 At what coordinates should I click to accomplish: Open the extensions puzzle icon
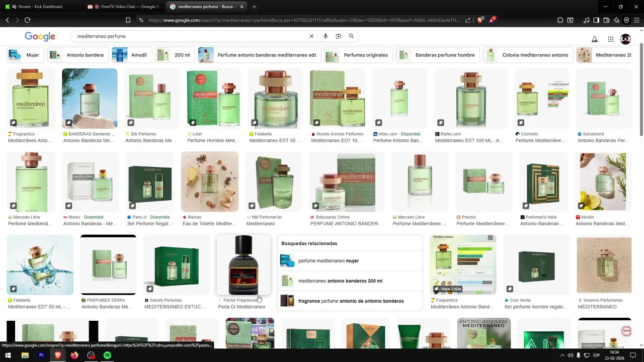560,20
